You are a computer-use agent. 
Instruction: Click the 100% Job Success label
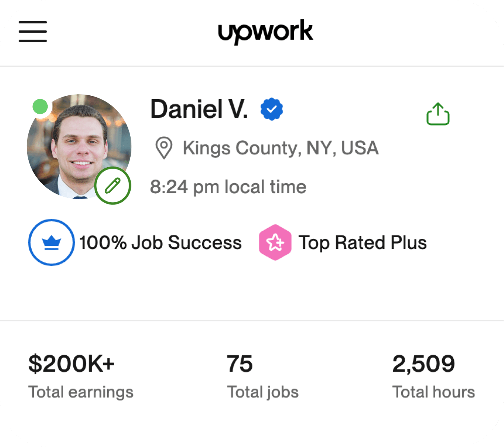click(160, 242)
